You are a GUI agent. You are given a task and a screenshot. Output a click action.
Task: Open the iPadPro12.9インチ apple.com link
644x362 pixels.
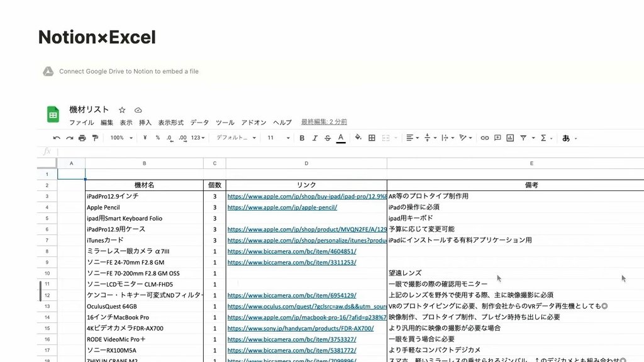307,196
